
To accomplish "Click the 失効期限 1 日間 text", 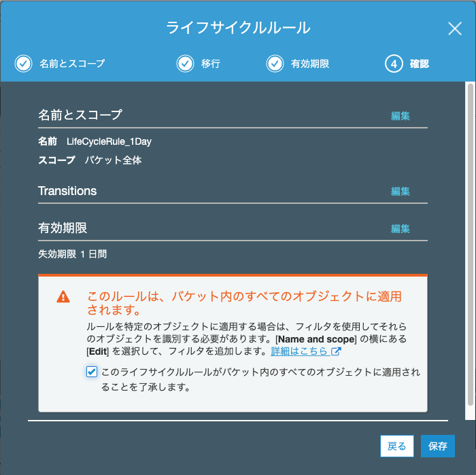I will [73, 254].
